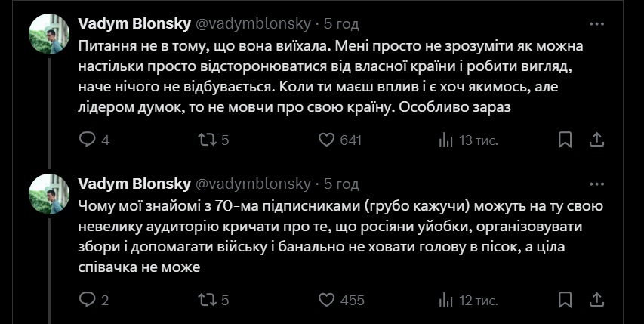Like the tweet with 641 likes
Image resolution: width=644 pixels, height=324 pixels.
(326, 140)
